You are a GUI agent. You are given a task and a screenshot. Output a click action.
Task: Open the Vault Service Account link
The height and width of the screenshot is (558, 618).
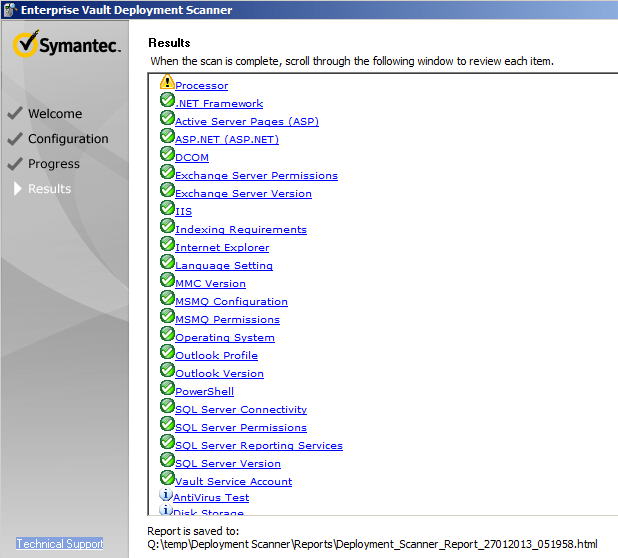pos(233,482)
